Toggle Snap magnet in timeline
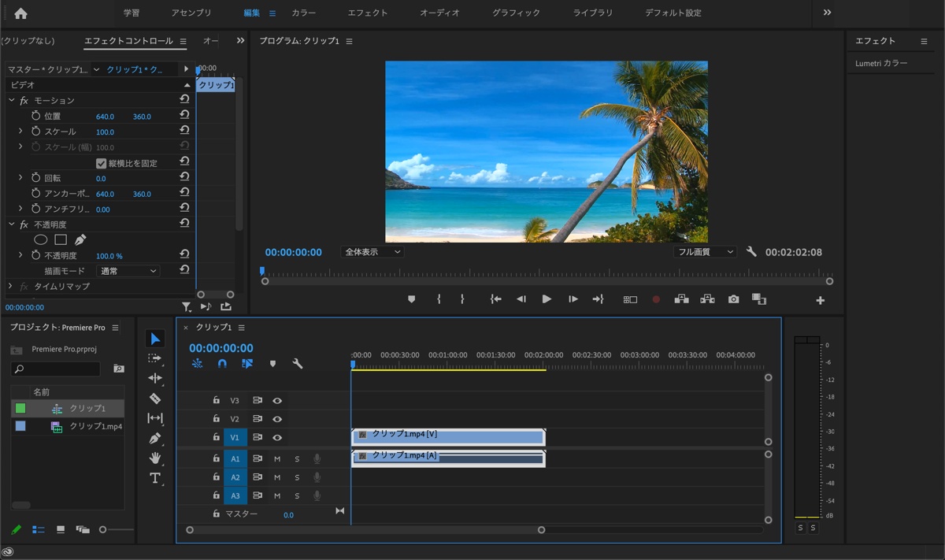 click(222, 364)
